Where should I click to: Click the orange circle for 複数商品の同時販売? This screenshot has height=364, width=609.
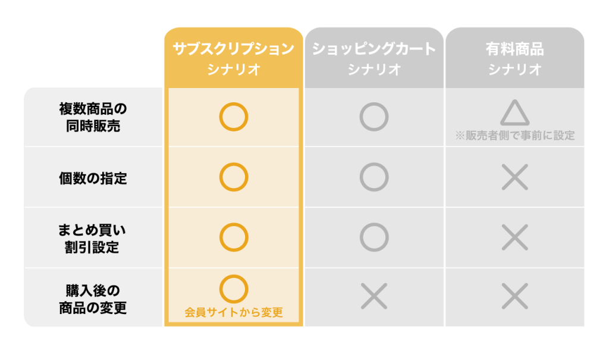(233, 117)
